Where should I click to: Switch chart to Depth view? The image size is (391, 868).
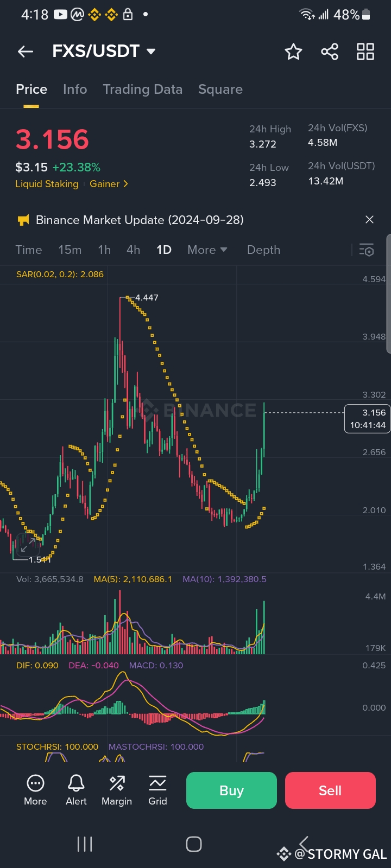pyautogui.click(x=263, y=250)
